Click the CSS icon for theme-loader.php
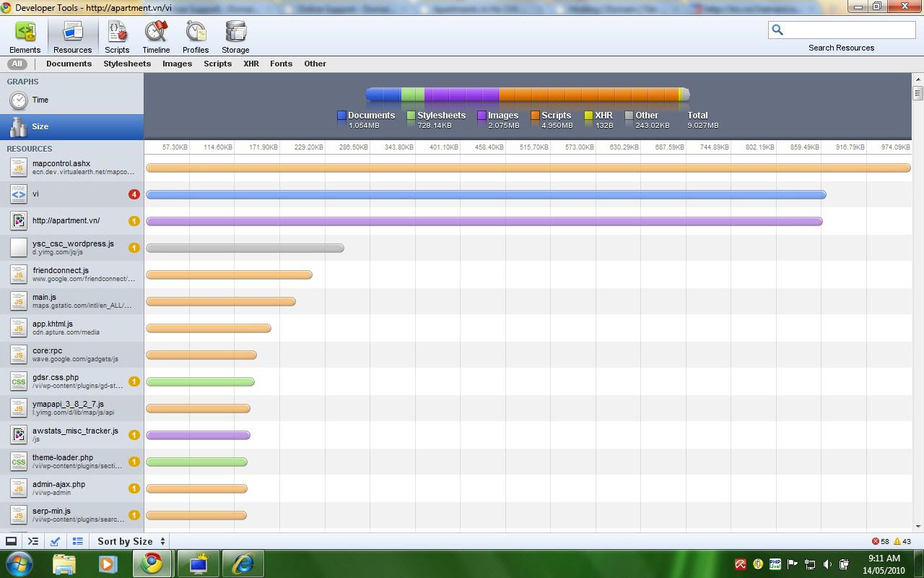This screenshot has height=578, width=924. (19, 462)
